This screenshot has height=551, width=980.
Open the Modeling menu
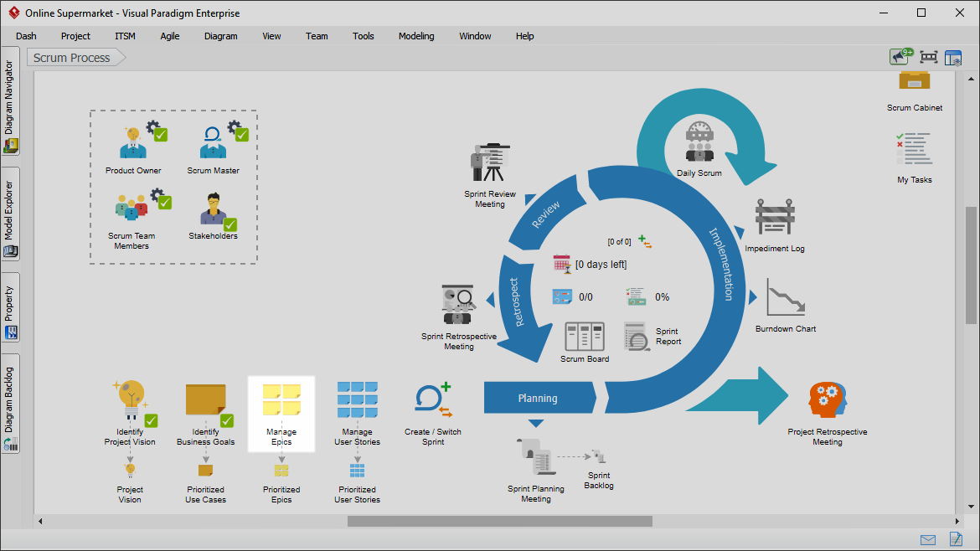[x=416, y=36]
